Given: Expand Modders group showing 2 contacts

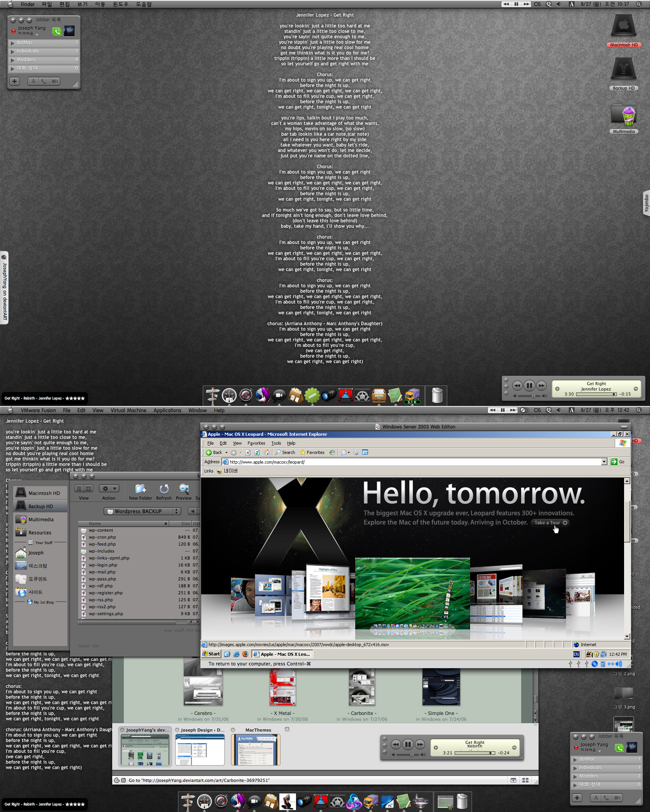Looking at the screenshot, I should [x=606, y=776].
